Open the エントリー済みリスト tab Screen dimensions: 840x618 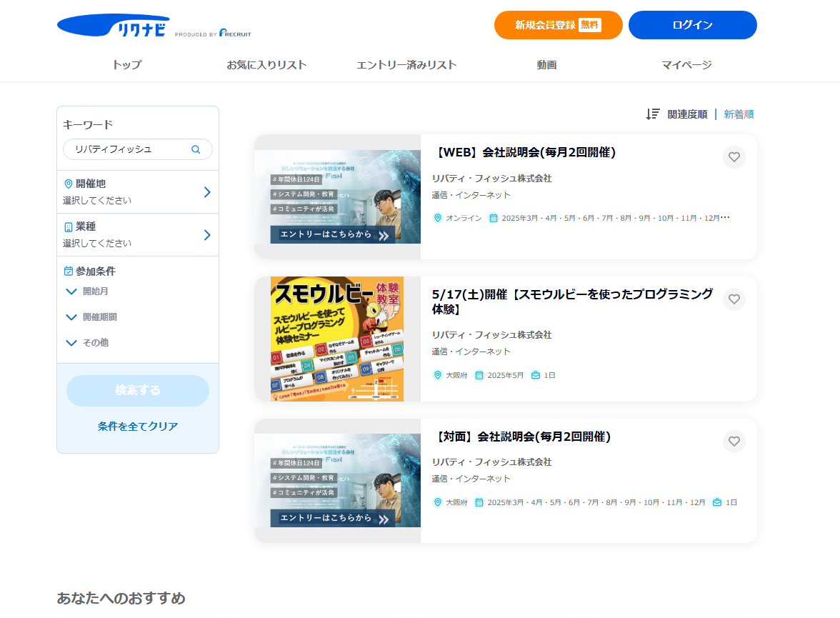point(406,65)
